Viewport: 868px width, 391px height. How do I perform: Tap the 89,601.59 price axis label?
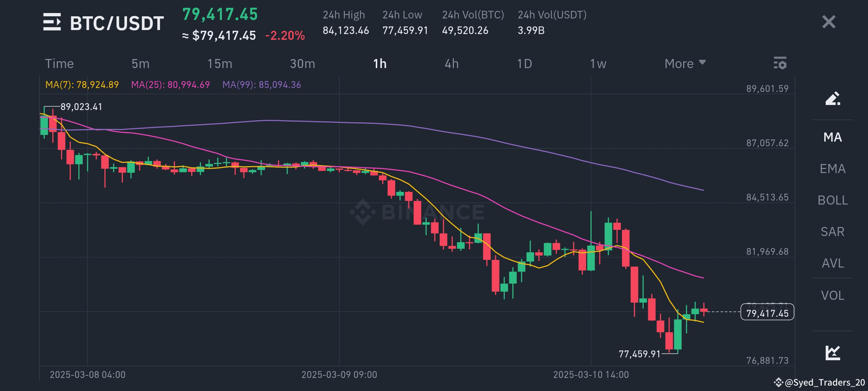[x=767, y=89]
